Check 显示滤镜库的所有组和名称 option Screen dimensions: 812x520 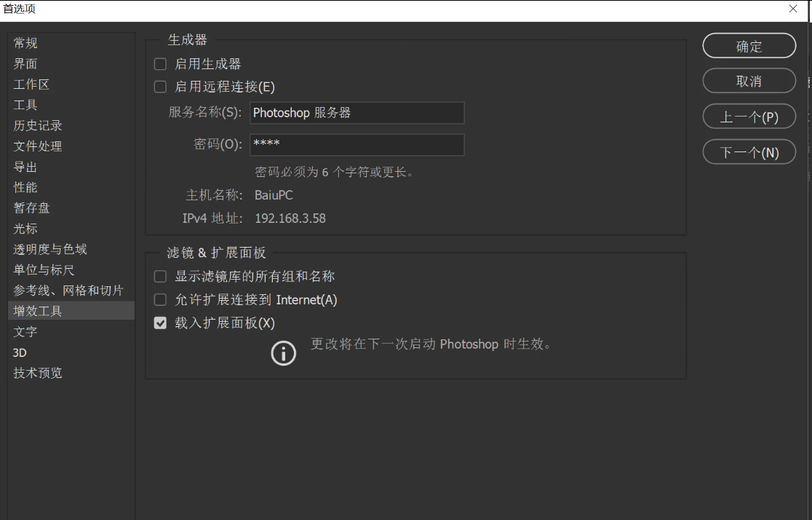pyautogui.click(x=160, y=277)
